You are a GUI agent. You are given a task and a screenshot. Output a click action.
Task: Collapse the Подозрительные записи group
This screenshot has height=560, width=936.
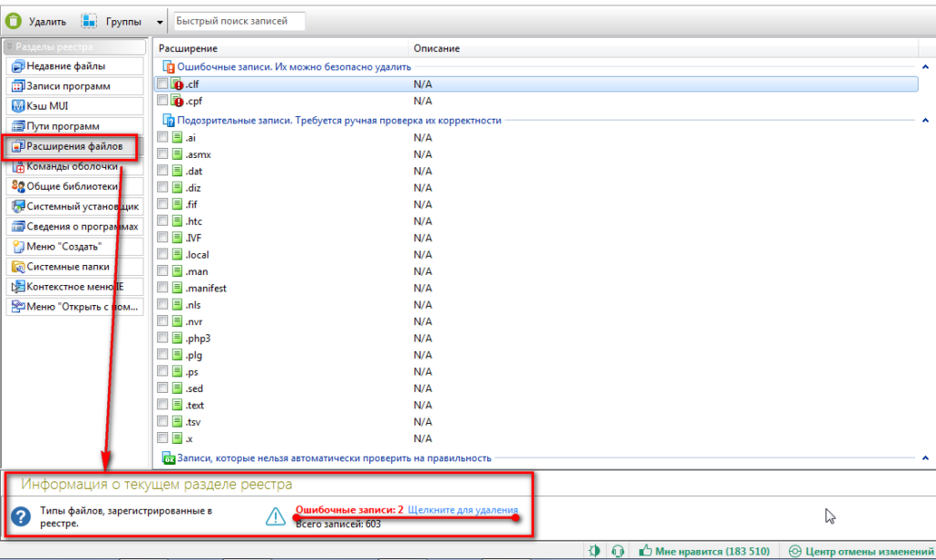(x=925, y=120)
